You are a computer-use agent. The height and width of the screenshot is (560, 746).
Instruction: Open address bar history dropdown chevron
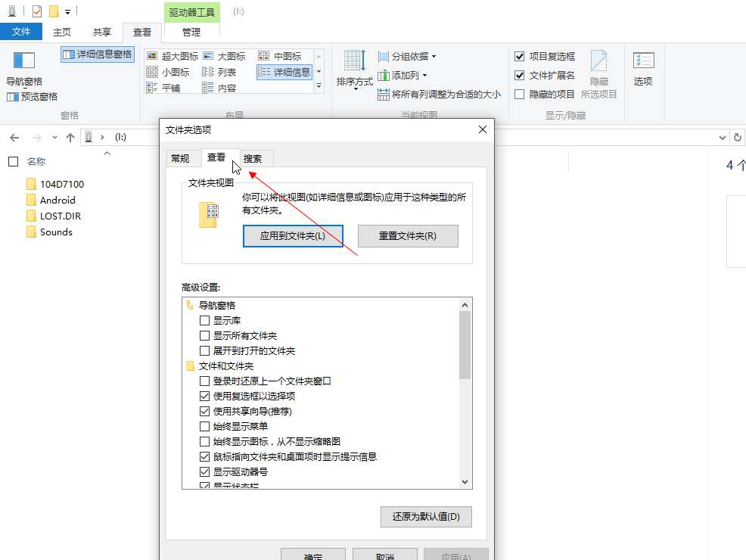coord(723,138)
